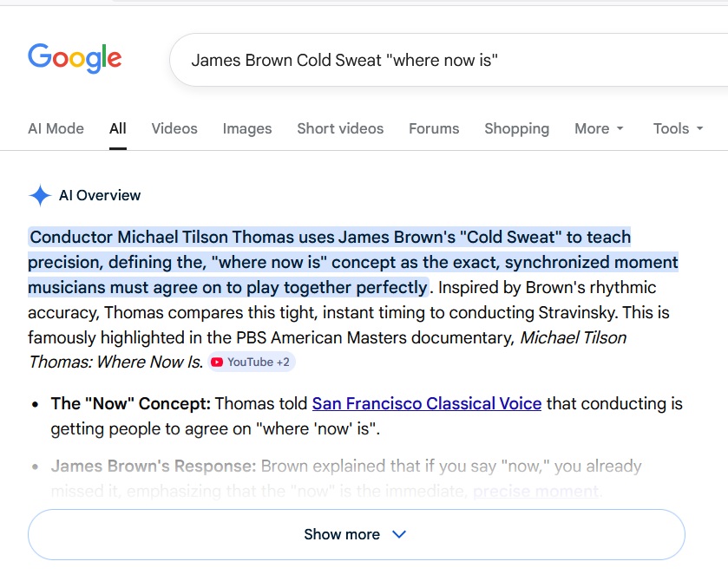Open the Videos tab
The width and height of the screenshot is (728, 581).
click(174, 128)
